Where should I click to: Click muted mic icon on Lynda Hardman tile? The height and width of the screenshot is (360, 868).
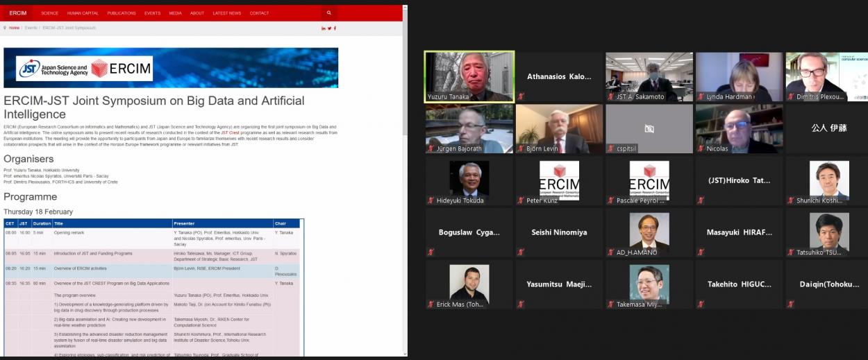pyautogui.click(x=701, y=96)
